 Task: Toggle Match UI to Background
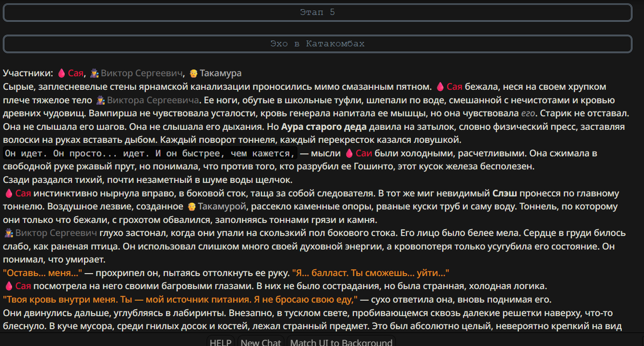pyautogui.click(x=341, y=342)
